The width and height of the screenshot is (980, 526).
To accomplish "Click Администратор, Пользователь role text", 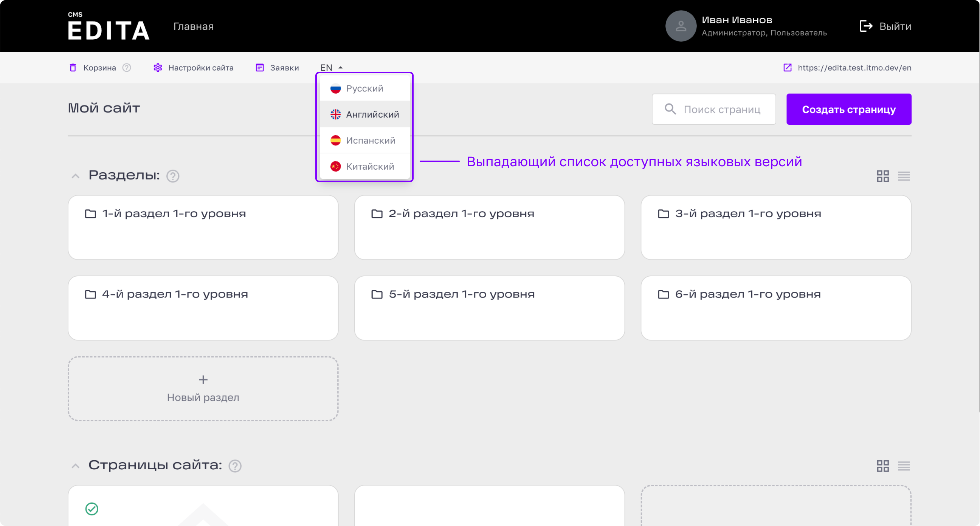I will point(764,33).
